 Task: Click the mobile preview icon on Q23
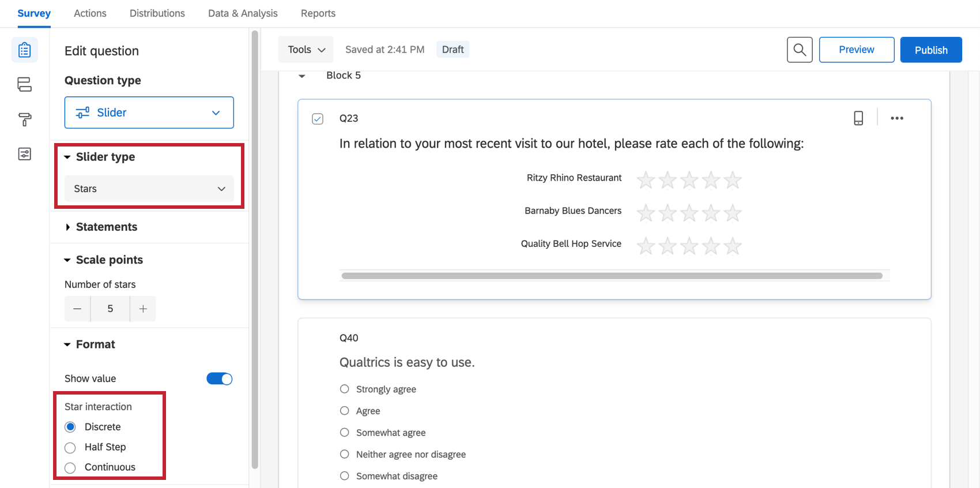pyautogui.click(x=858, y=118)
